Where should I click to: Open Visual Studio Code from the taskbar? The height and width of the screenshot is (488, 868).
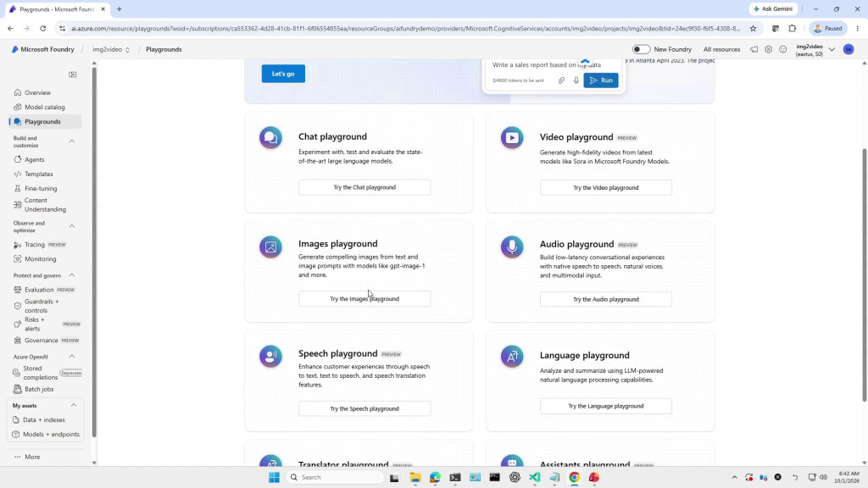pyautogui.click(x=534, y=477)
